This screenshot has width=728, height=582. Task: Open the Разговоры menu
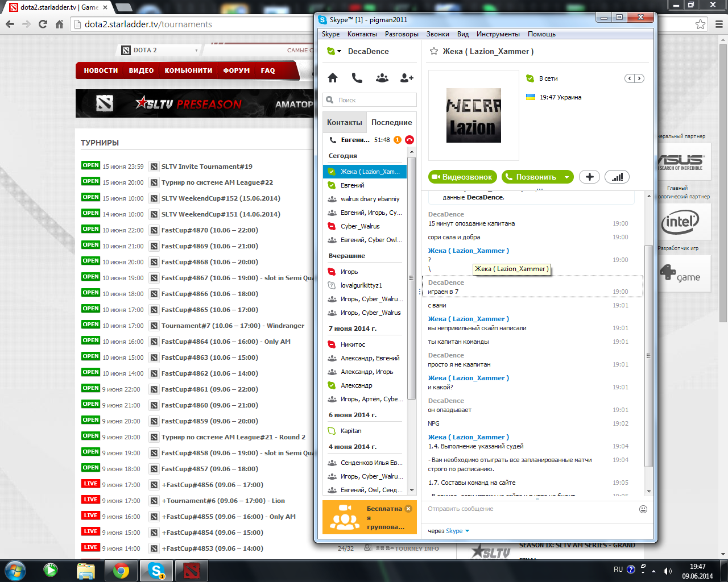pos(402,34)
